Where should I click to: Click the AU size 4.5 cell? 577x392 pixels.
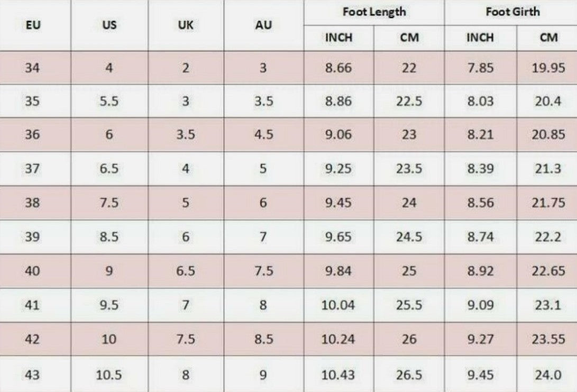[x=263, y=135]
